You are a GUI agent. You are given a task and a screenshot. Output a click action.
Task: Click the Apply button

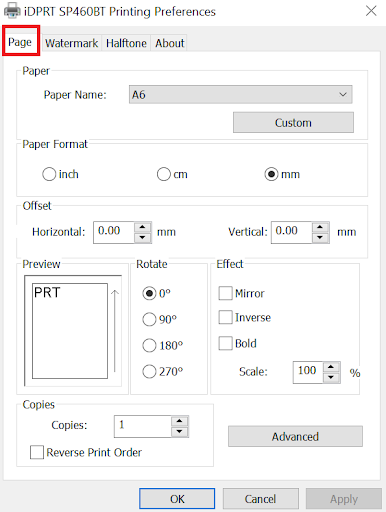[344, 499]
